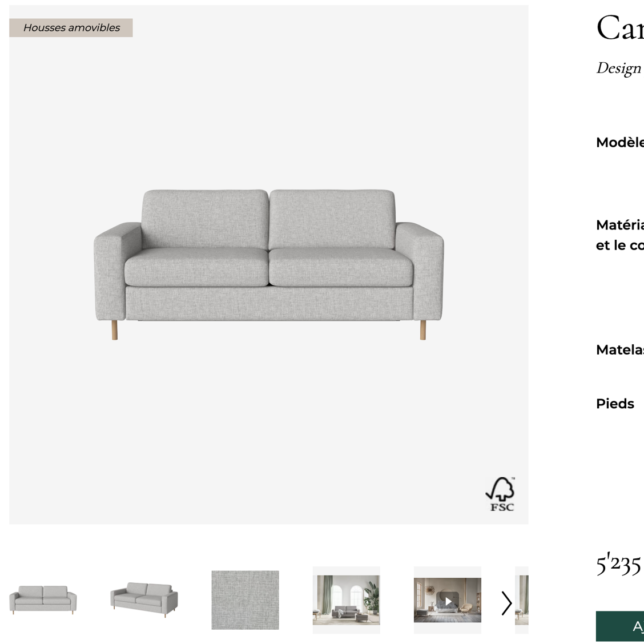This screenshot has height=644, width=644.
Task: Expand the Matériau et couleur section
Action: click(x=620, y=235)
